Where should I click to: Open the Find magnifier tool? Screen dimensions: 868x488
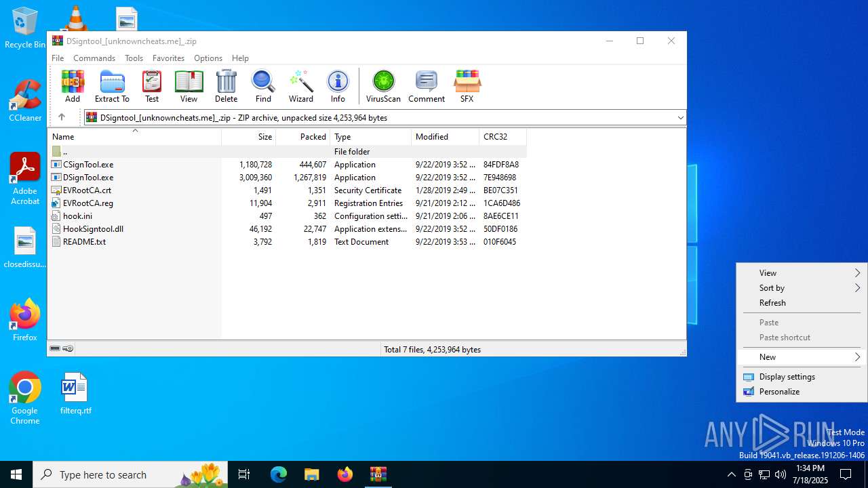[x=263, y=86]
